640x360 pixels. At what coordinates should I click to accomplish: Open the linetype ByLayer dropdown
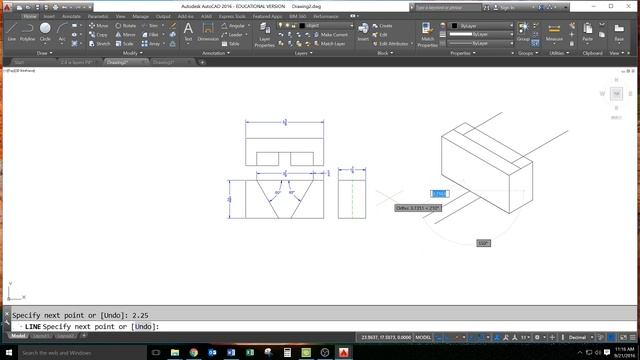pos(480,43)
